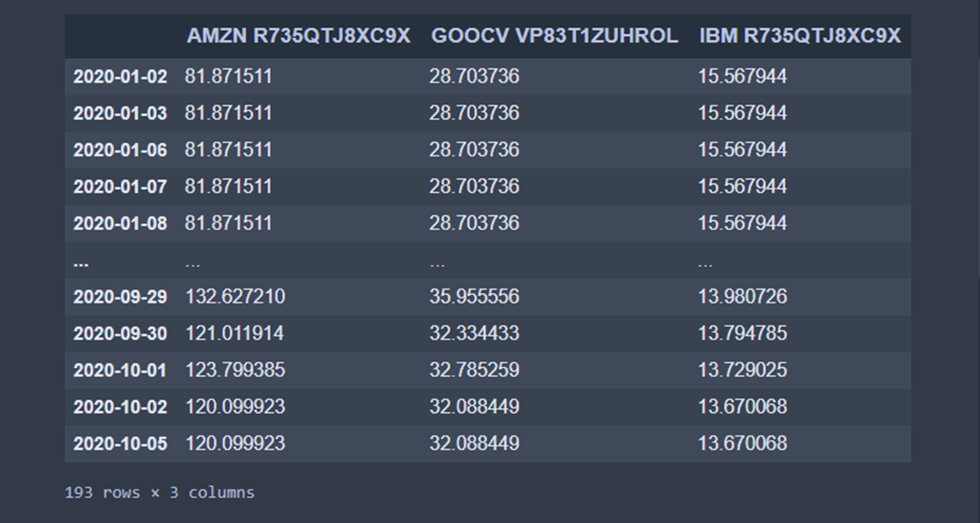Select the AMZN cell 121.011914
The height and width of the screenshot is (523, 980).
click(234, 333)
